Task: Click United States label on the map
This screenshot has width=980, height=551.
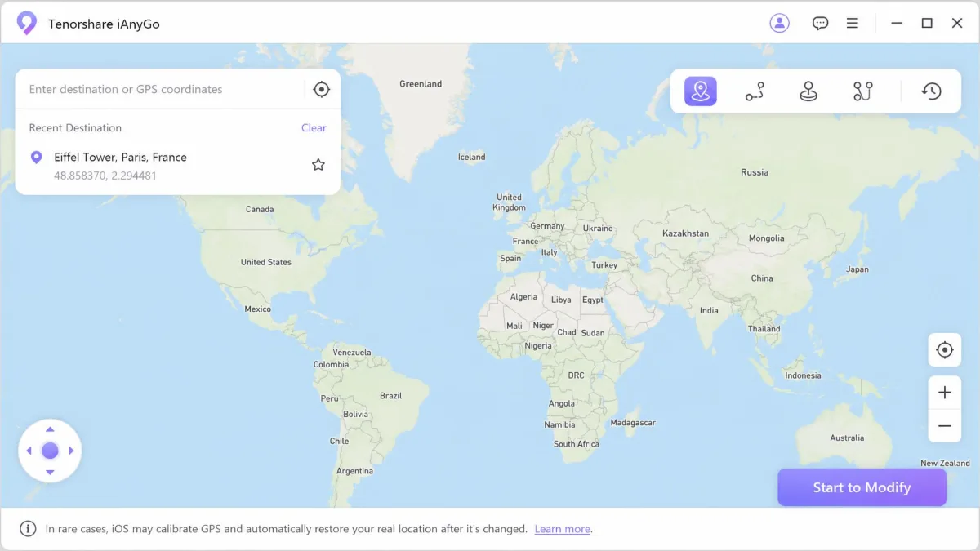Action: (x=266, y=262)
